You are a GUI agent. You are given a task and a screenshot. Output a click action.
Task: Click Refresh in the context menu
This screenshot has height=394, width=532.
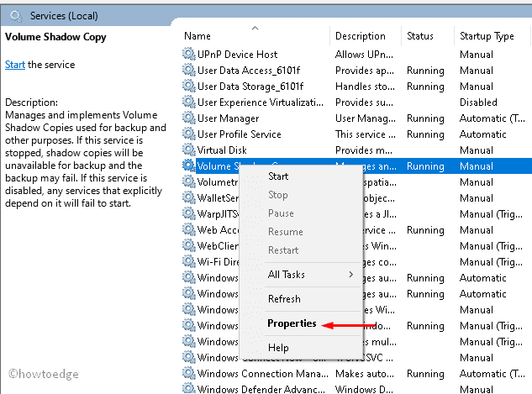pos(284,299)
